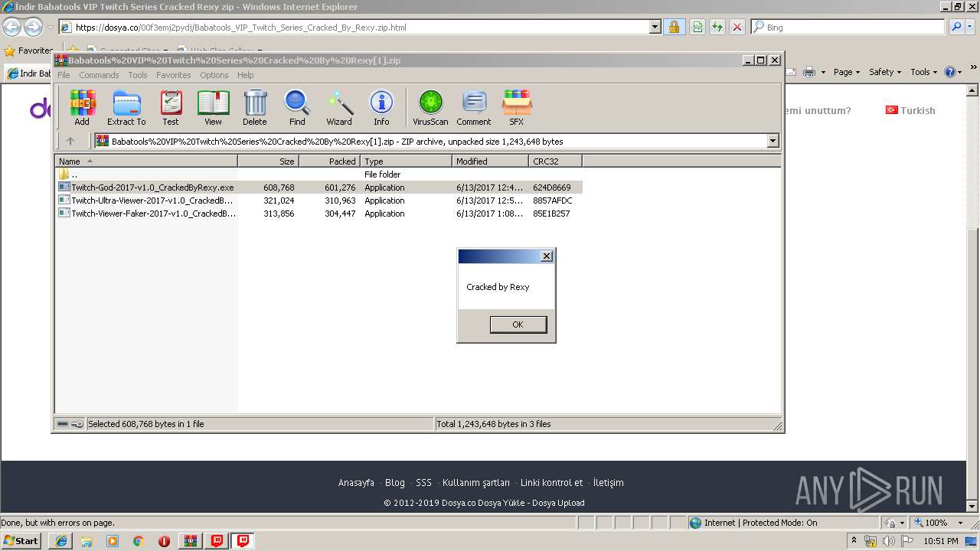This screenshot has width=980, height=551.
Task: Click the WinRAR taskbar button
Action: click(191, 541)
